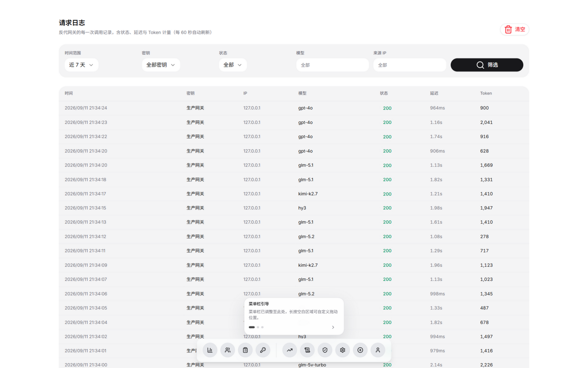Clear logs with the red 清空 button
Image resolution: width=588 pixels, height=368 pixels.
[514, 29]
